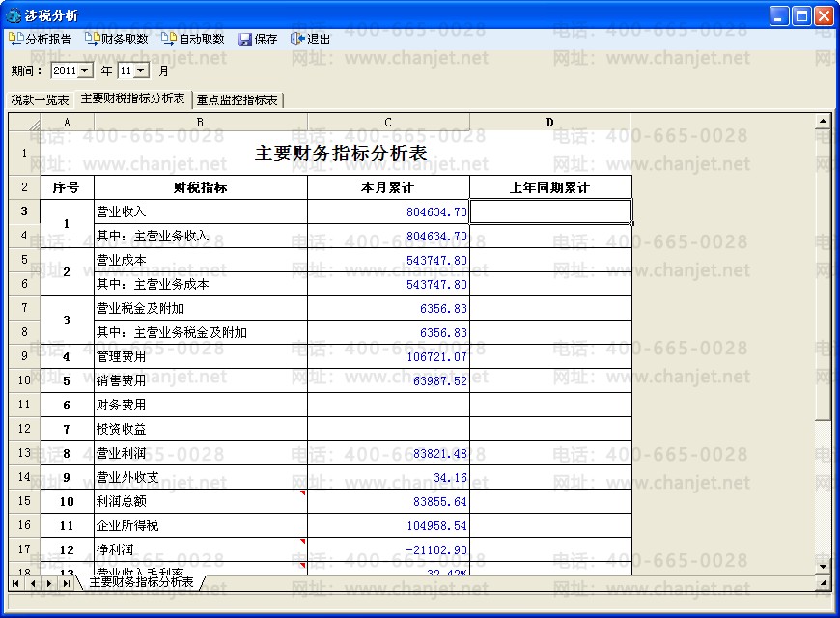Image resolution: width=840 pixels, height=618 pixels.
Task: Click the 营业收入 本月累计 cell 804634.70
Action: coord(388,211)
